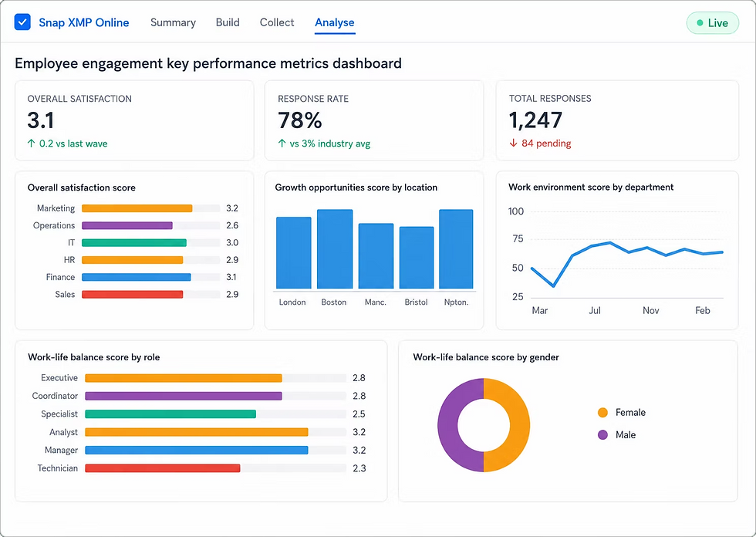Click the IT satisfaction bar
The height and width of the screenshot is (537, 756).
pyautogui.click(x=134, y=243)
